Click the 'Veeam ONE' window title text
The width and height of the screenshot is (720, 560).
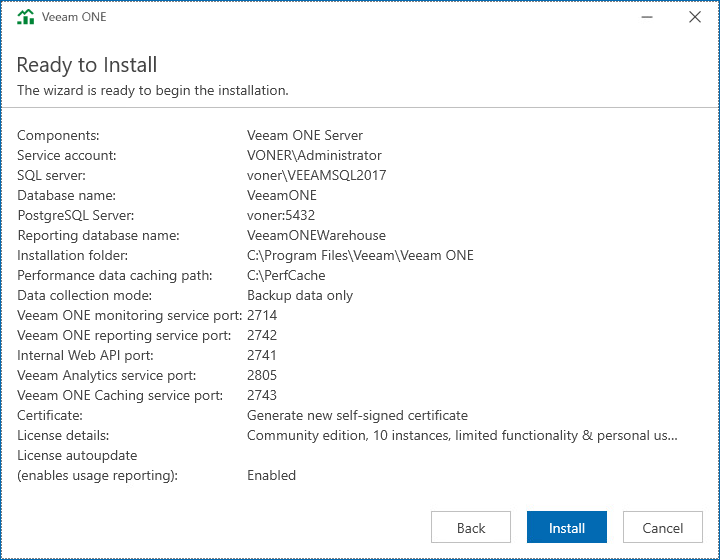click(74, 17)
